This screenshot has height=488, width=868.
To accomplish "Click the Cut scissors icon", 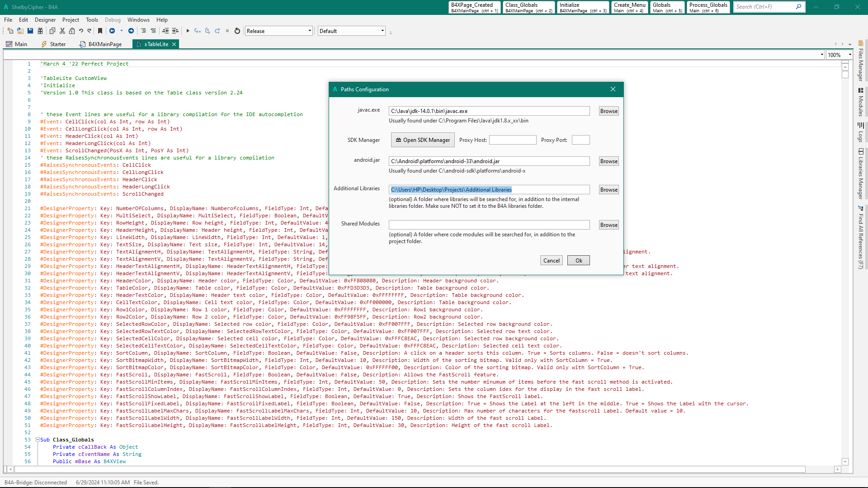I will pyautogui.click(x=62, y=31).
